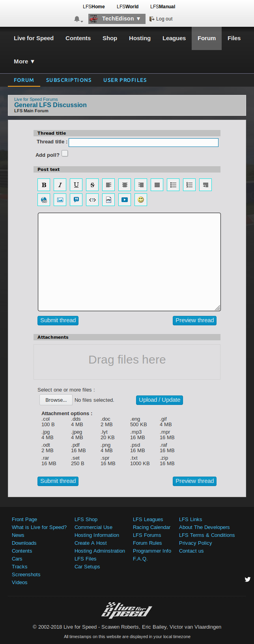Open General LFS Discussion breadcrumb link
This screenshot has height=644, width=254.
click(x=50, y=105)
